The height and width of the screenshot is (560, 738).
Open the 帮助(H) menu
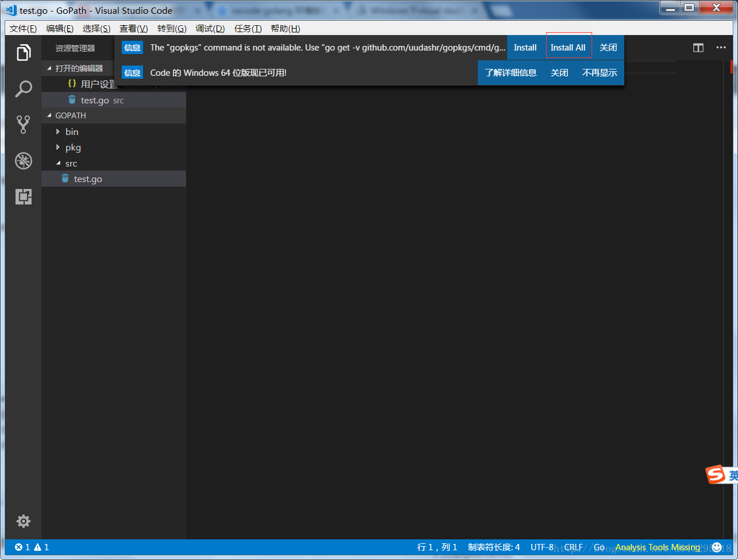pyautogui.click(x=285, y=29)
